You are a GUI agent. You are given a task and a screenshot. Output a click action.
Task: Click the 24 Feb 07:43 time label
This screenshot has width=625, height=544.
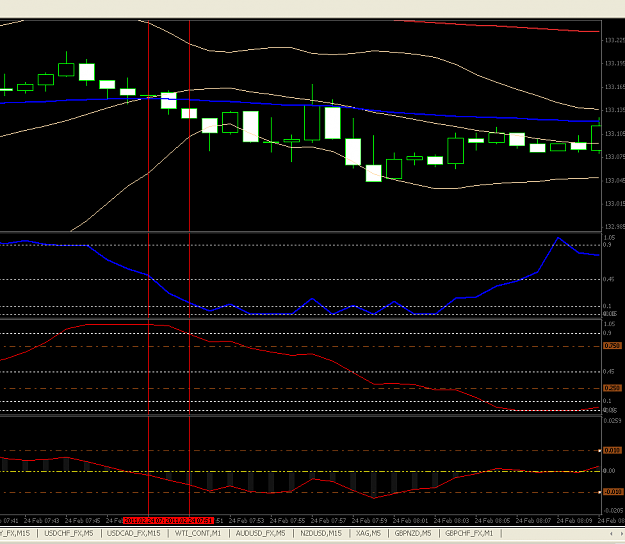[41, 520]
